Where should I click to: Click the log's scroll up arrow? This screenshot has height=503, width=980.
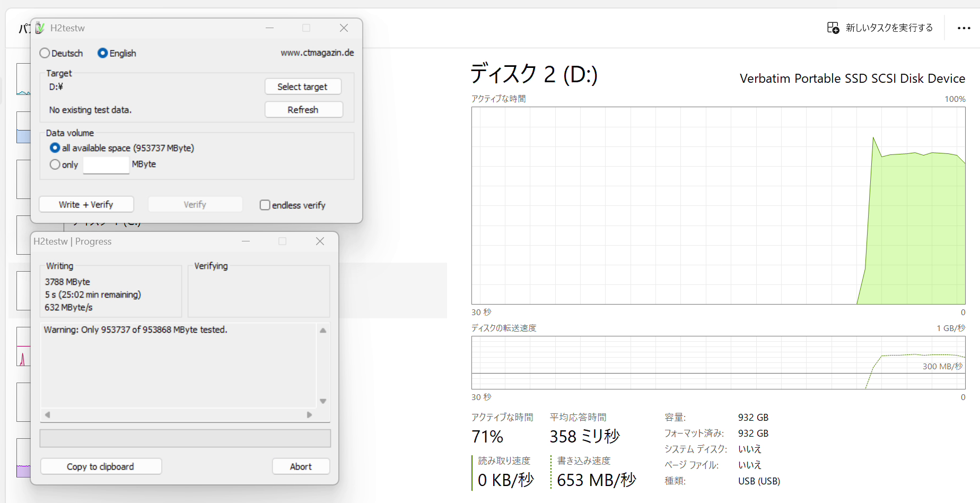click(x=323, y=331)
